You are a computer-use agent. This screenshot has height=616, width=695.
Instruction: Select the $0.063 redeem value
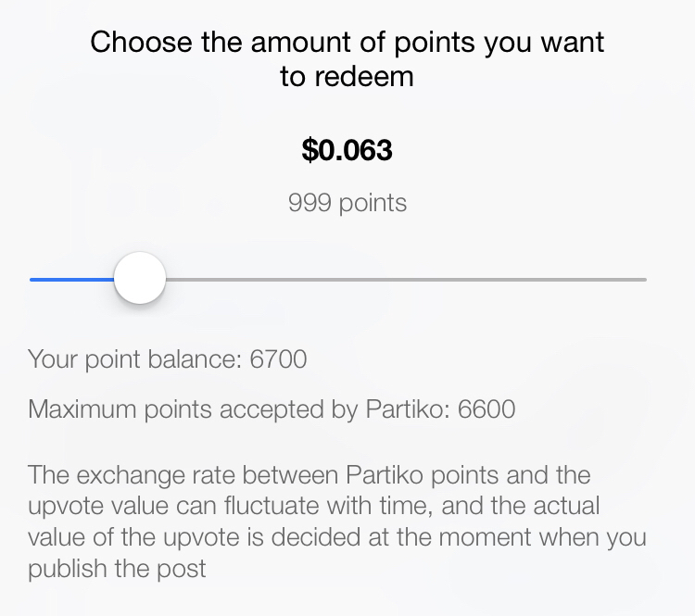pos(347,150)
